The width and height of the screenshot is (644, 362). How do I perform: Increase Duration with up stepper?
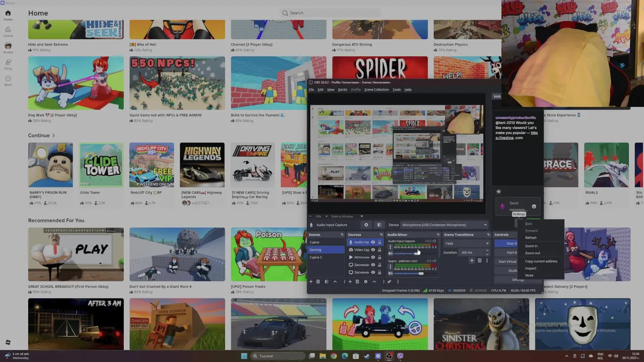[x=487, y=250]
